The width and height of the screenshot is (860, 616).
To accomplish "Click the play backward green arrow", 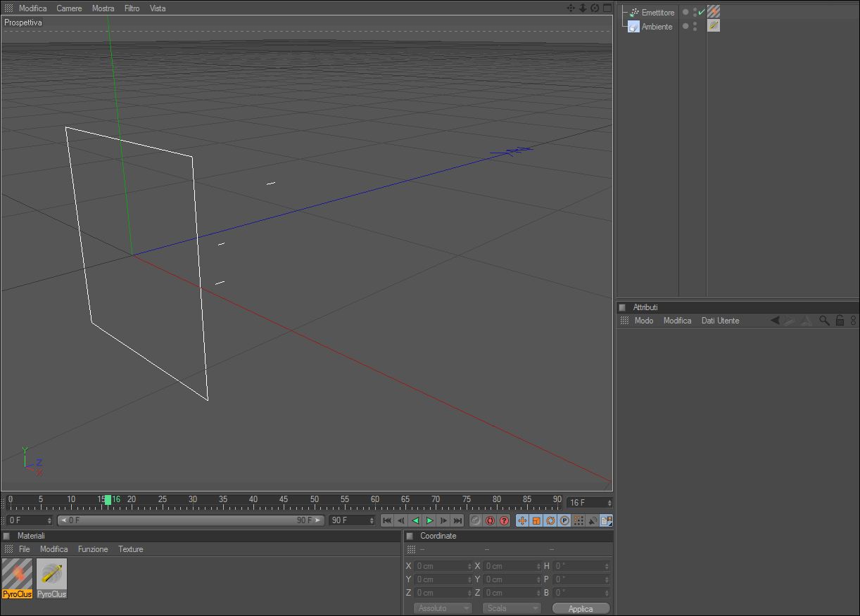I will point(415,520).
